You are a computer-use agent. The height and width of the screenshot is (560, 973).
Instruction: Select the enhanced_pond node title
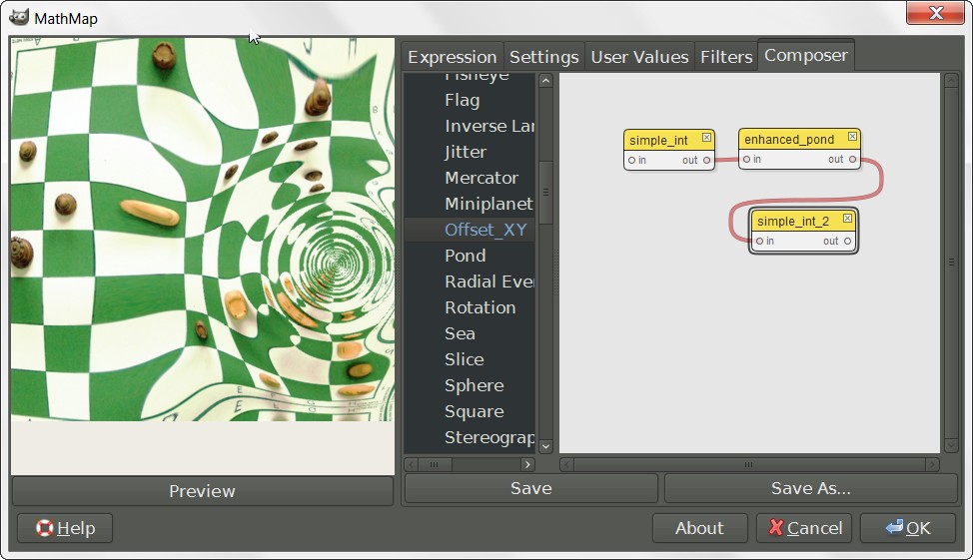pos(789,140)
